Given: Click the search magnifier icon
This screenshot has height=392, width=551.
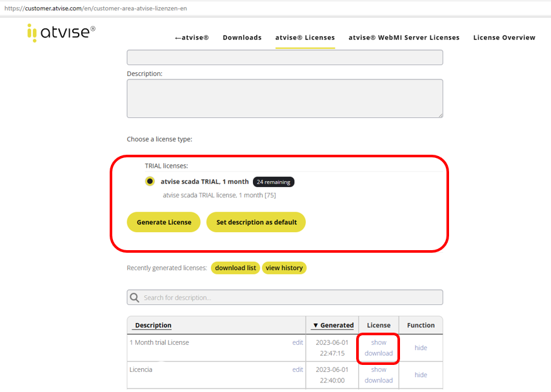Looking at the screenshot, I should pos(135,298).
